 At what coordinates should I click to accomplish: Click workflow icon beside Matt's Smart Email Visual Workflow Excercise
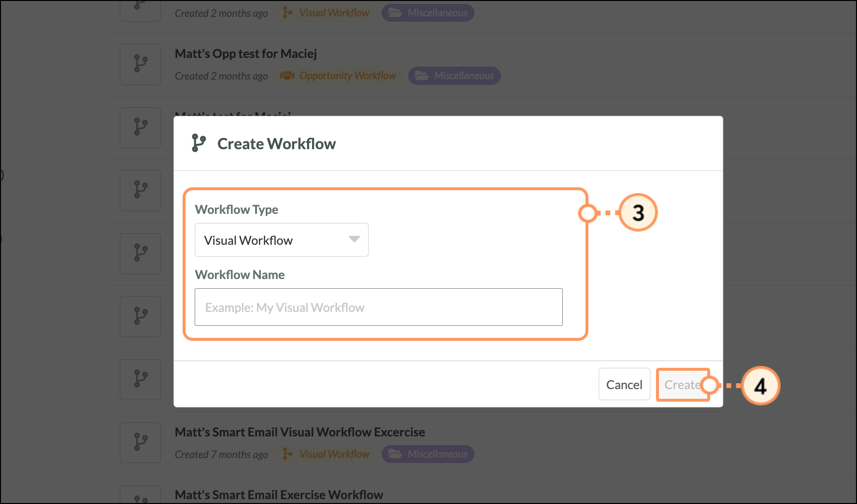point(140,442)
